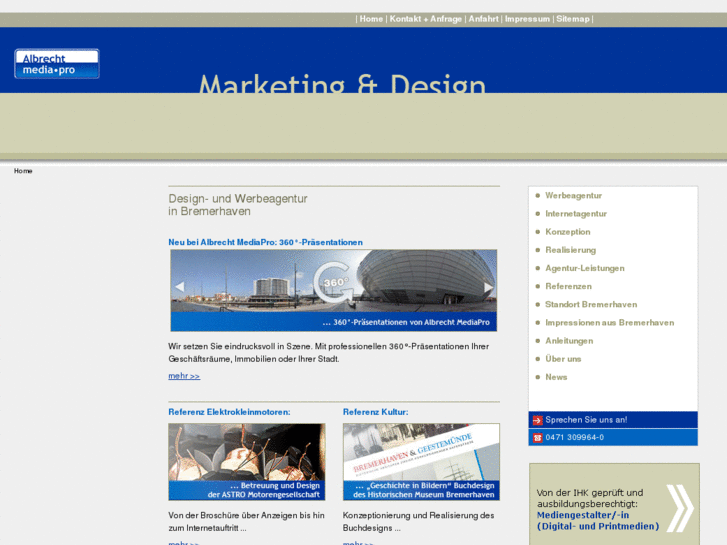Open Anfahrt in the top navigation
This screenshot has height=545, width=727.
483,19
